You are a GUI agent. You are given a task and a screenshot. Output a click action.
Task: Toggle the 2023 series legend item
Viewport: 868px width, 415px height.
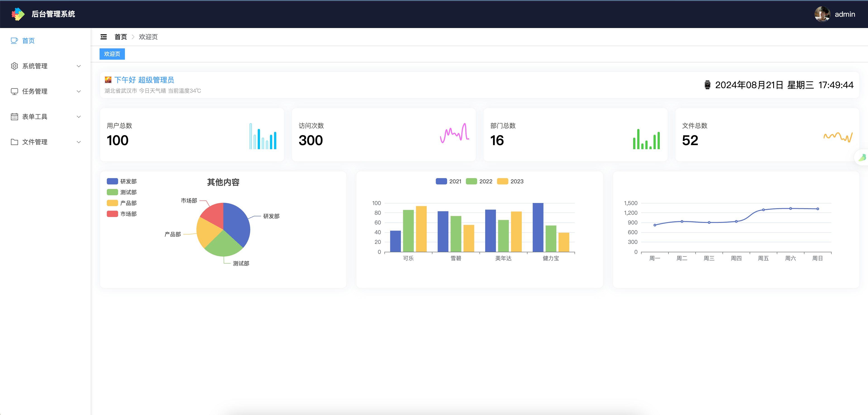point(510,182)
